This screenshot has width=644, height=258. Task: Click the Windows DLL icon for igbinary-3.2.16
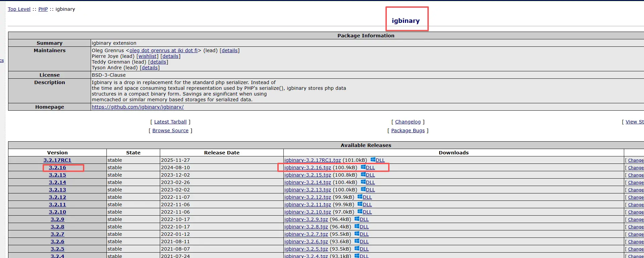(x=363, y=167)
